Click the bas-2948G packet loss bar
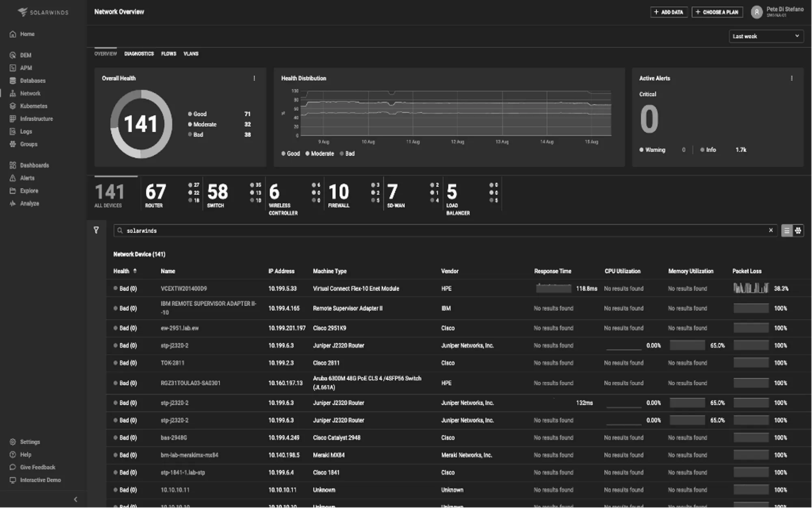This screenshot has height=508, width=812. (x=751, y=438)
